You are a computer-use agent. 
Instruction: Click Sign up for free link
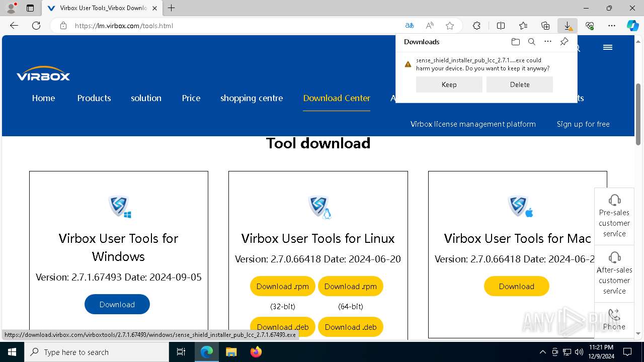coord(583,124)
